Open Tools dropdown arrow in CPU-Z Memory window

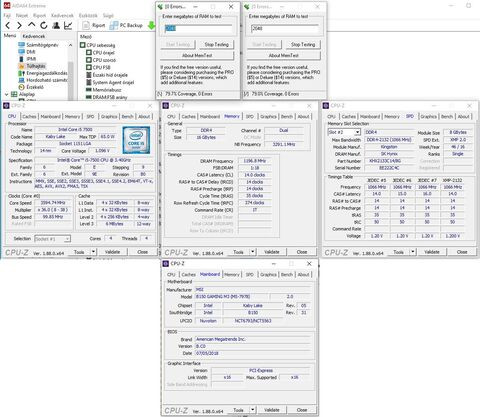253,252
